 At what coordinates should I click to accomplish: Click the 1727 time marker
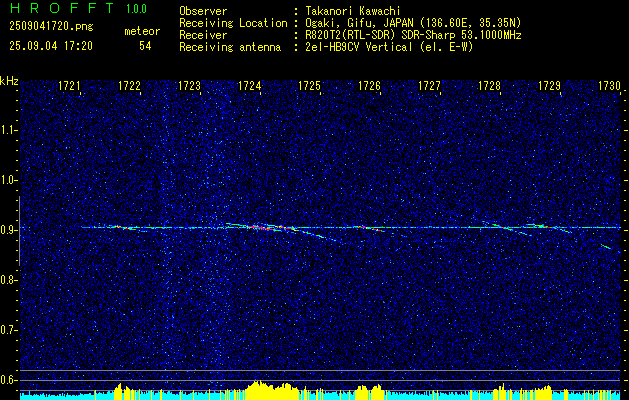(430, 86)
